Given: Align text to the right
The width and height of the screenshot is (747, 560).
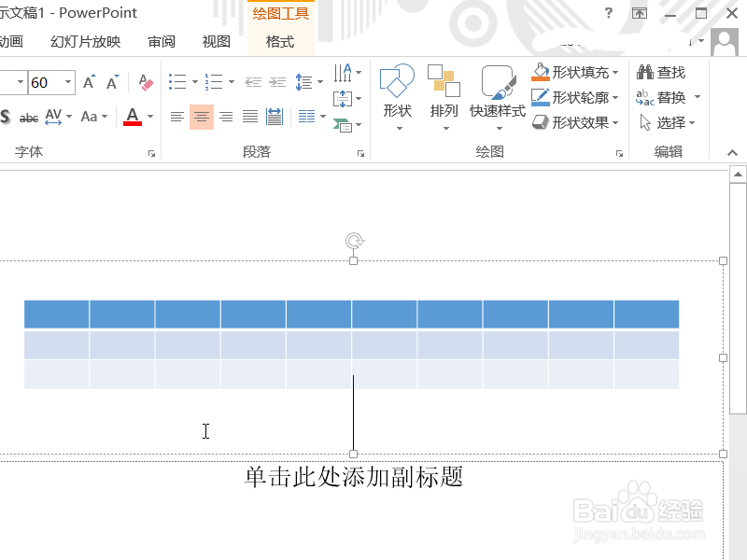Looking at the screenshot, I should click(x=226, y=117).
